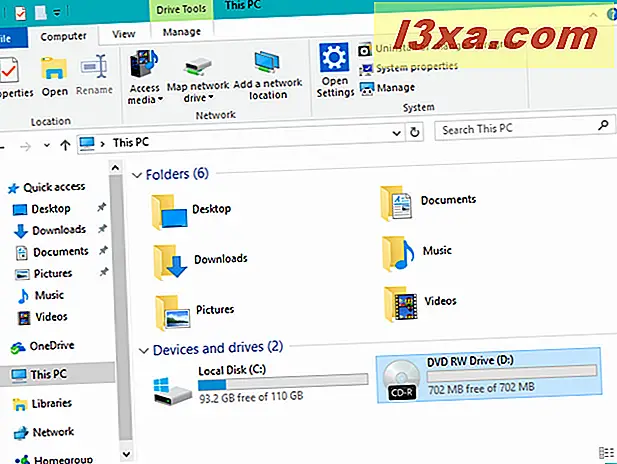617x464 pixels.
Task: Collapse the ribbon with chevron
Action: pos(593,15)
